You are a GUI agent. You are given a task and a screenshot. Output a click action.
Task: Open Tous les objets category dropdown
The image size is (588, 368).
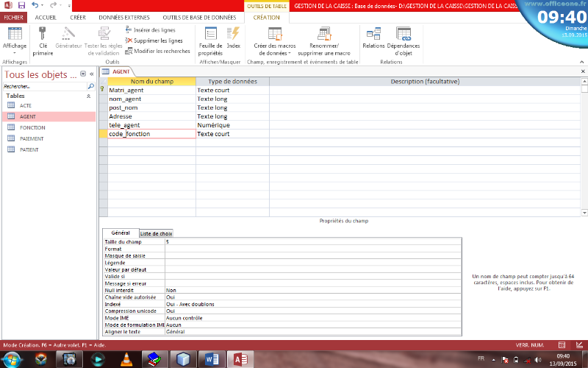(82, 74)
